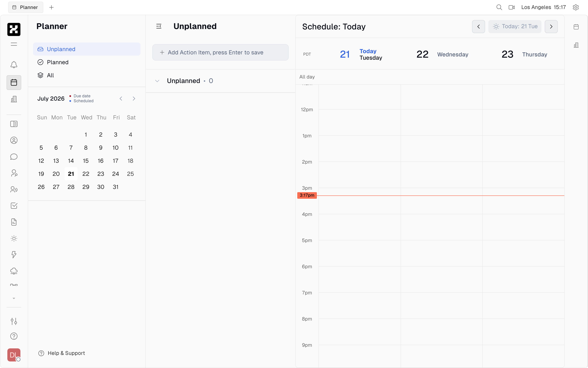Click the Today: 21 Tue button
Image resolution: width=588 pixels, height=368 pixels.
515,27
